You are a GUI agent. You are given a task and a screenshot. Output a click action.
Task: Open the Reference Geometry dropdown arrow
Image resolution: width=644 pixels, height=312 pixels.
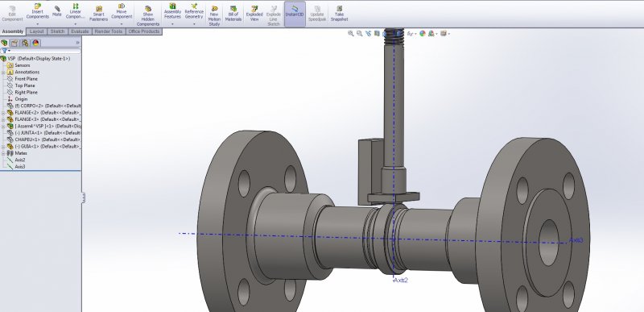pos(194,24)
